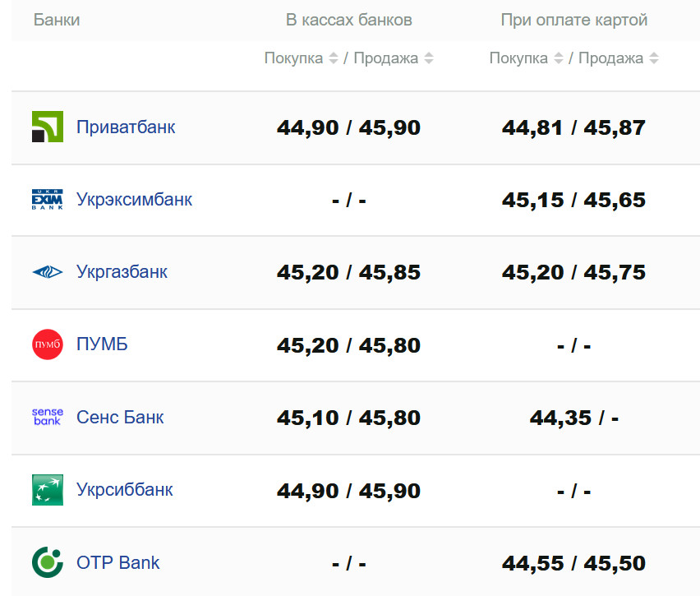Open the Сенс Банк link
The height and width of the screenshot is (596, 700).
click(120, 417)
